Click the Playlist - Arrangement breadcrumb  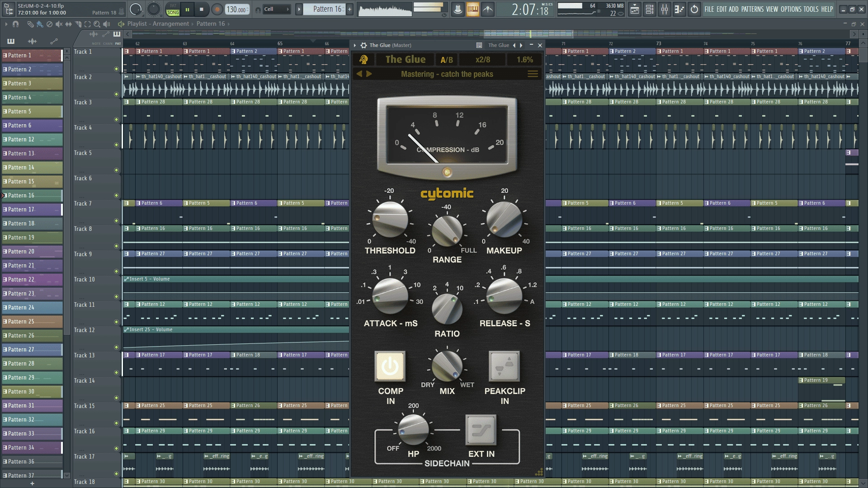158,24
